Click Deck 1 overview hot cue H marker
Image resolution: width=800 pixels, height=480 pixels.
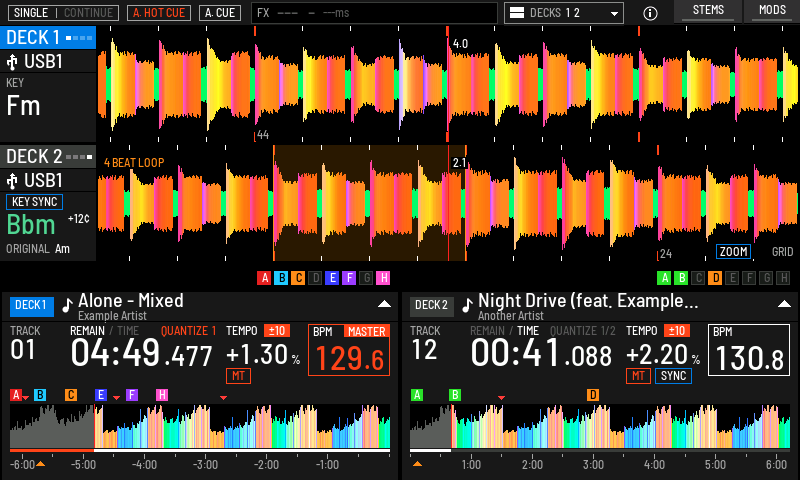[x=162, y=395]
